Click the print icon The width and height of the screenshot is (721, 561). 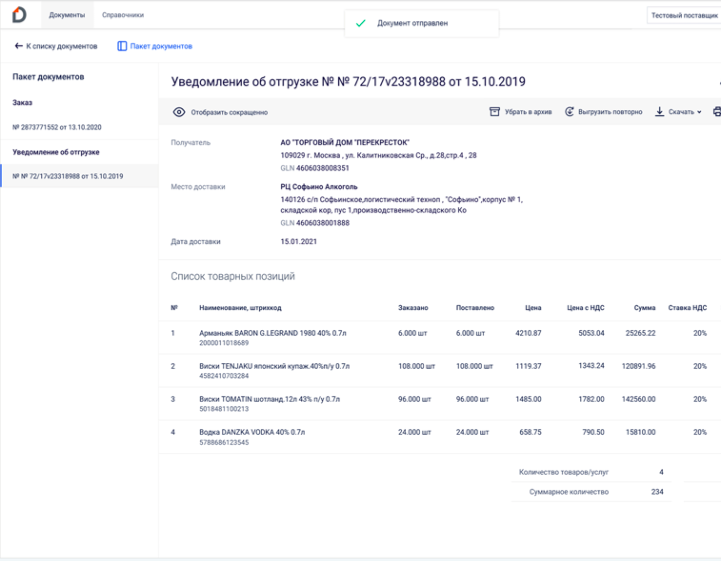pyautogui.click(x=716, y=112)
